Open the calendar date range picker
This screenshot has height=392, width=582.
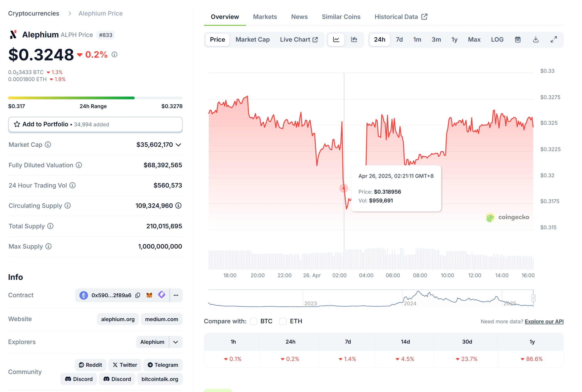517,40
